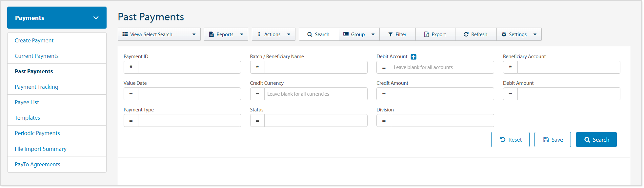Viewport: 644px width, 188px height.
Task: Click the toolbar Search magnifier button
Action: coord(318,35)
